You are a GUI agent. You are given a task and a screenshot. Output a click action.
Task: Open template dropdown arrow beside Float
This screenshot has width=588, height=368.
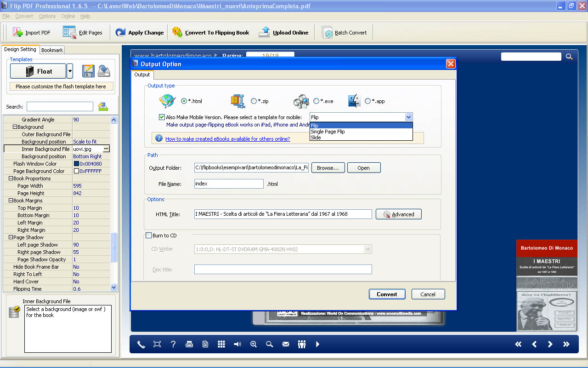(70, 71)
